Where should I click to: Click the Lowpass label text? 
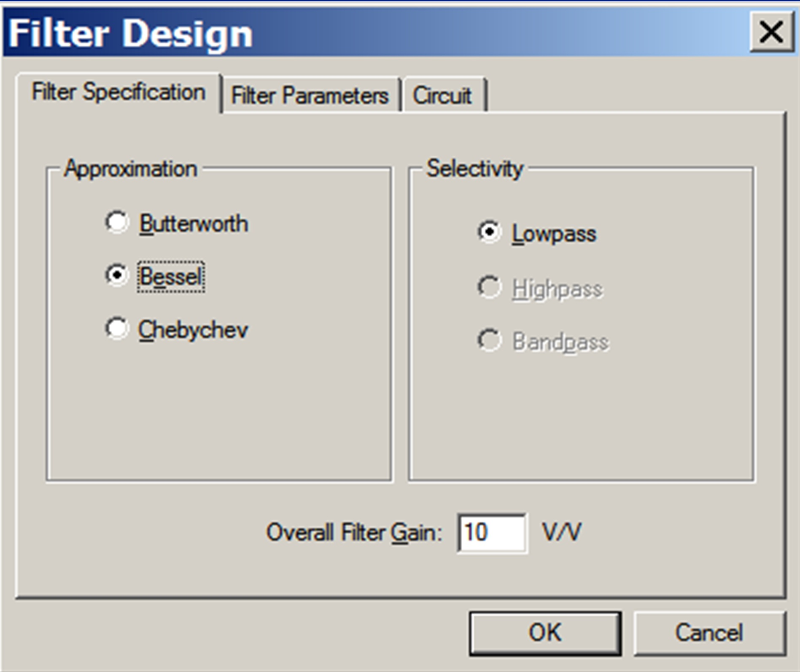[x=553, y=233]
